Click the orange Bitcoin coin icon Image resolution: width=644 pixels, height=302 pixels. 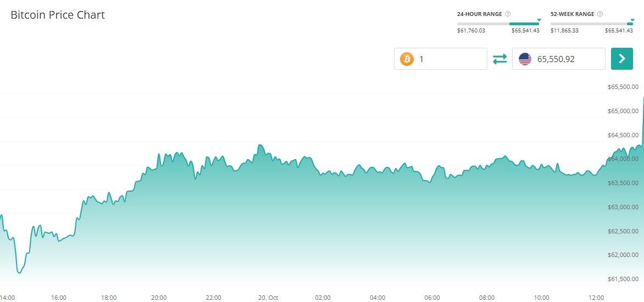click(x=407, y=59)
